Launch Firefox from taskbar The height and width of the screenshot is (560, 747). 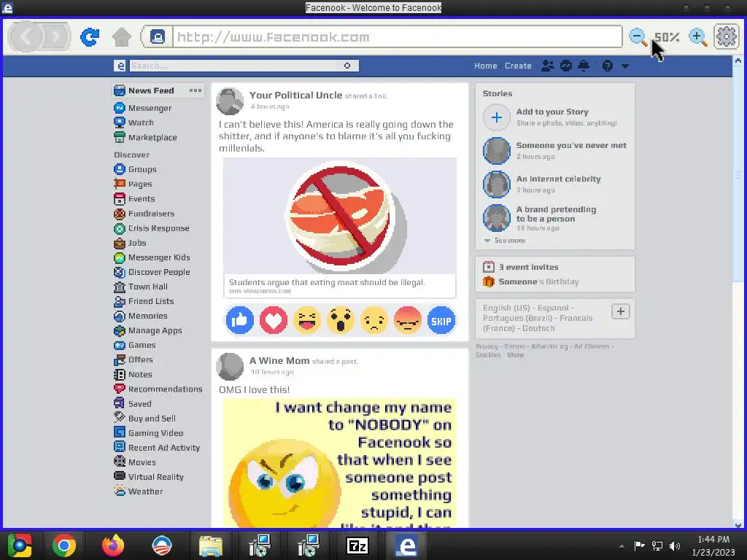click(113, 545)
